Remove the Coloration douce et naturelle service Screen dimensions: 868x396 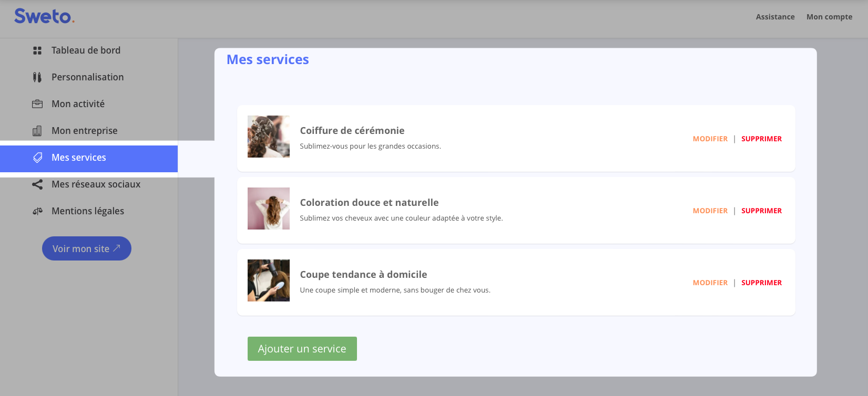(761, 211)
